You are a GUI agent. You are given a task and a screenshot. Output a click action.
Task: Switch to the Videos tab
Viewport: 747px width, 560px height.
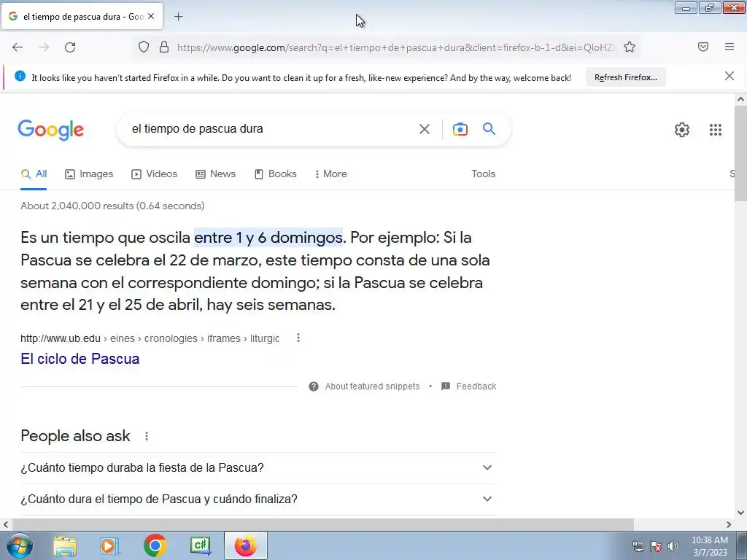tap(155, 174)
